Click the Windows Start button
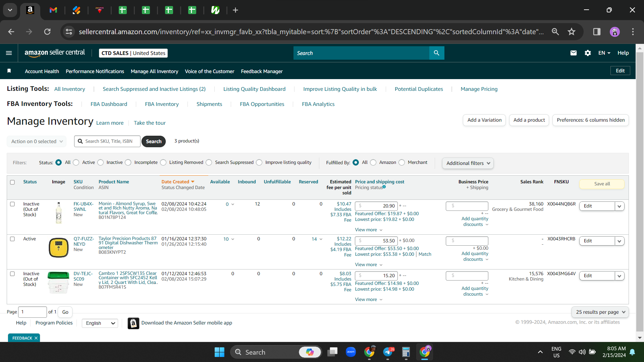Screen dimensions: 644x362 point(219,352)
